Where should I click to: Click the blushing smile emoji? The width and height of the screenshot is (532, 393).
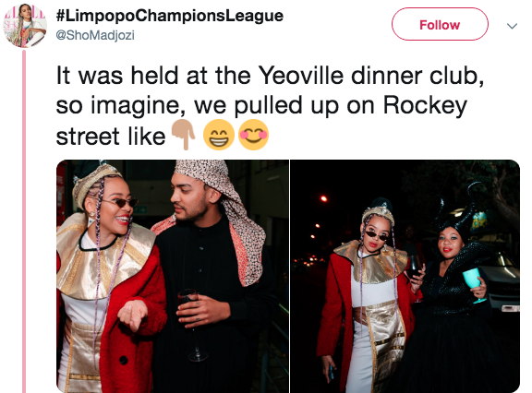click(253, 135)
